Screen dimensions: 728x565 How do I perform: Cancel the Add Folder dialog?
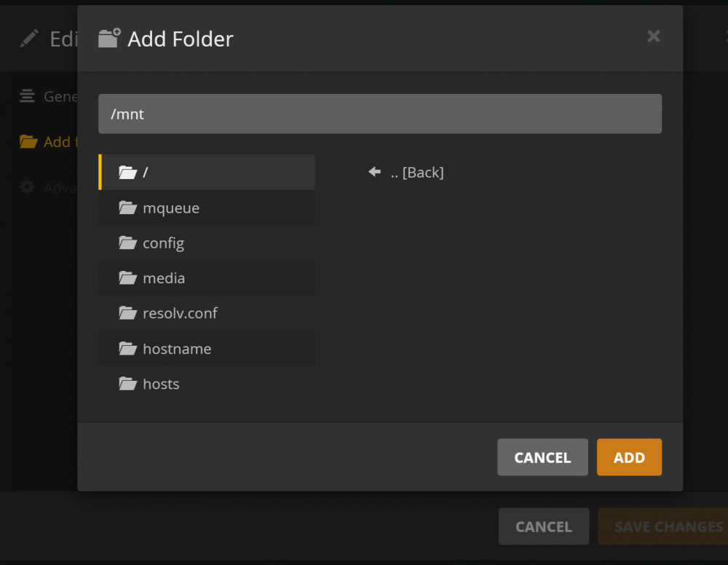(x=542, y=457)
